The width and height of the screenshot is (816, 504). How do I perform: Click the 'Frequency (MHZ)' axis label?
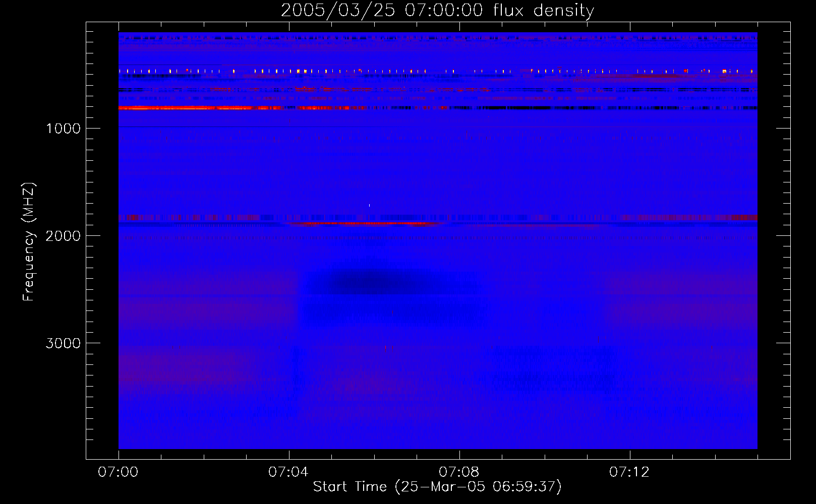tap(29, 242)
